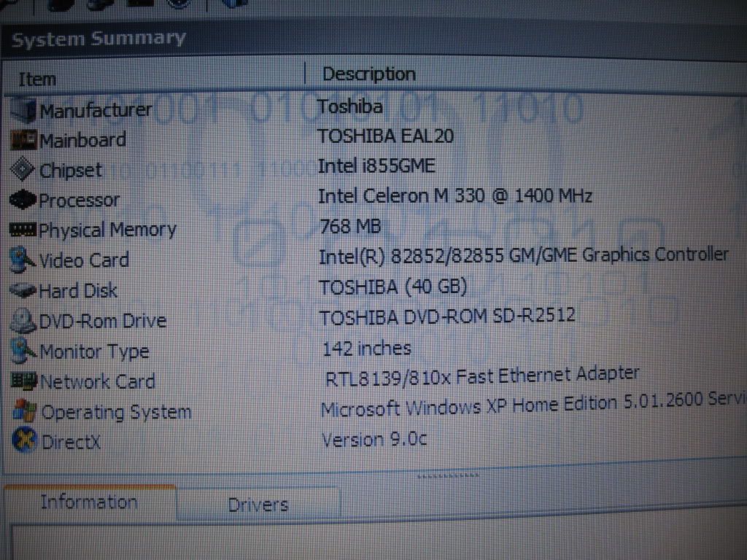Viewport: 747px width, 560px height.
Task: Switch to the Drivers tab
Action: (258, 505)
